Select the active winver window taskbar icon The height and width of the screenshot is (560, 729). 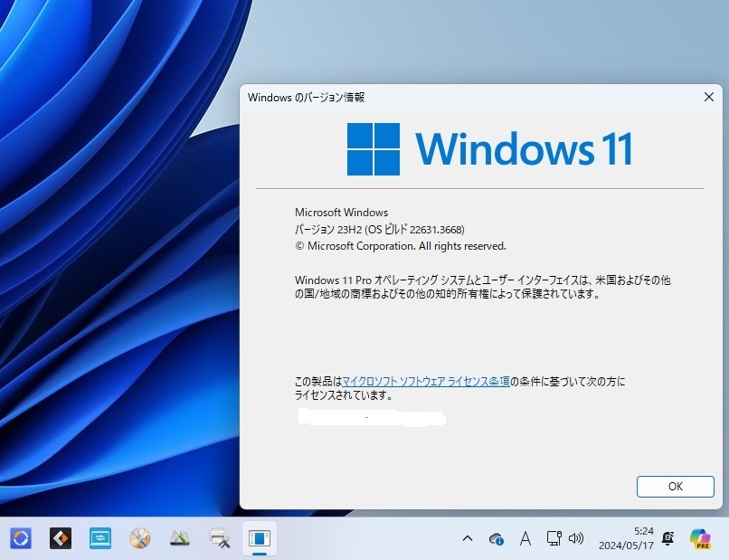coord(260,538)
